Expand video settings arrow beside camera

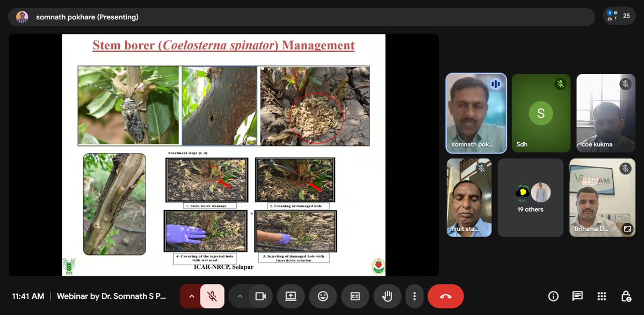point(240,296)
